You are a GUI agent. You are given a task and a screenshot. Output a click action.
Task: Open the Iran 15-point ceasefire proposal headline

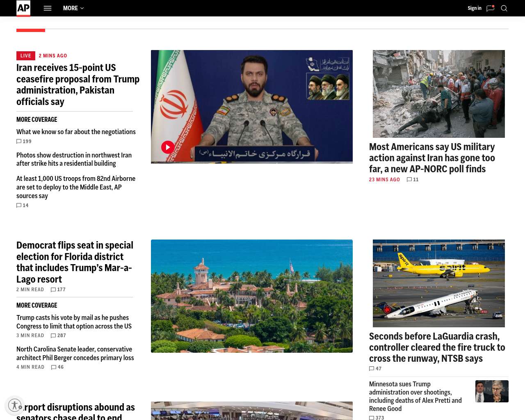pos(78,84)
